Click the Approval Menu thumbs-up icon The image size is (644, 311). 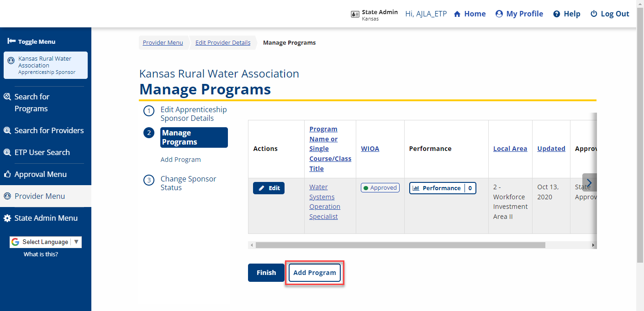coord(7,175)
